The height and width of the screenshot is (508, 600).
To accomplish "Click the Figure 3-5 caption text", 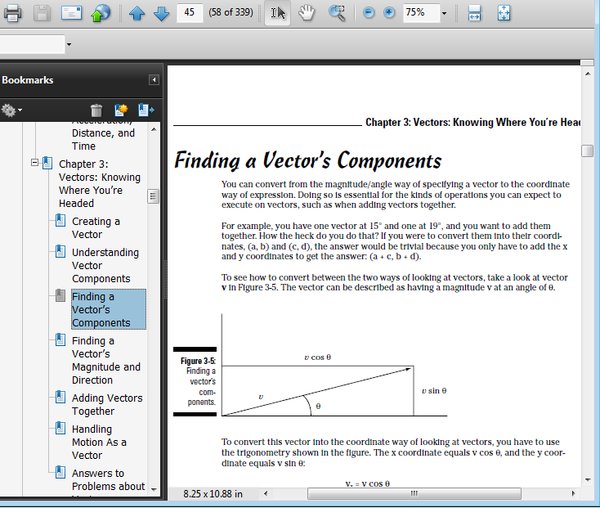I will [198, 381].
